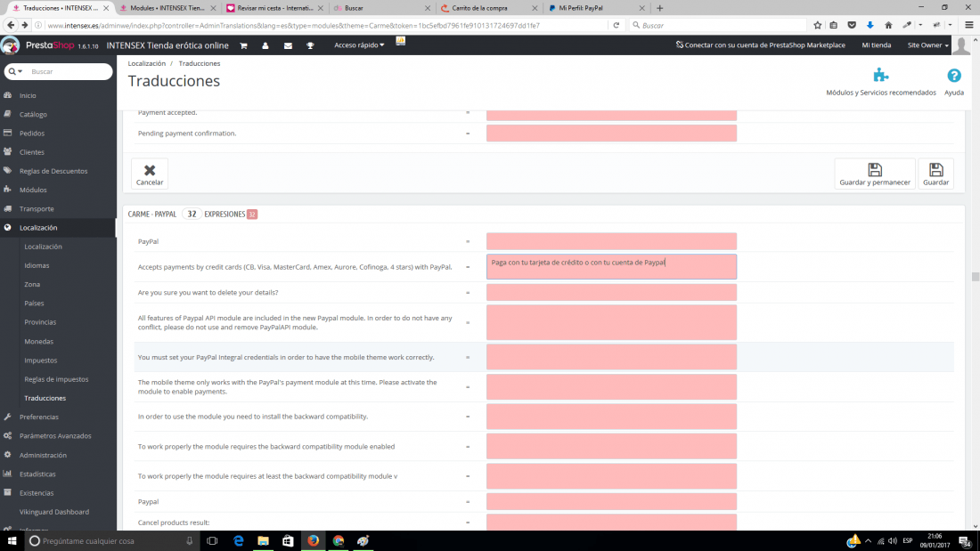The width and height of the screenshot is (980, 551).
Task: Open Firefox downloads arrow icon
Action: coord(870,26)
